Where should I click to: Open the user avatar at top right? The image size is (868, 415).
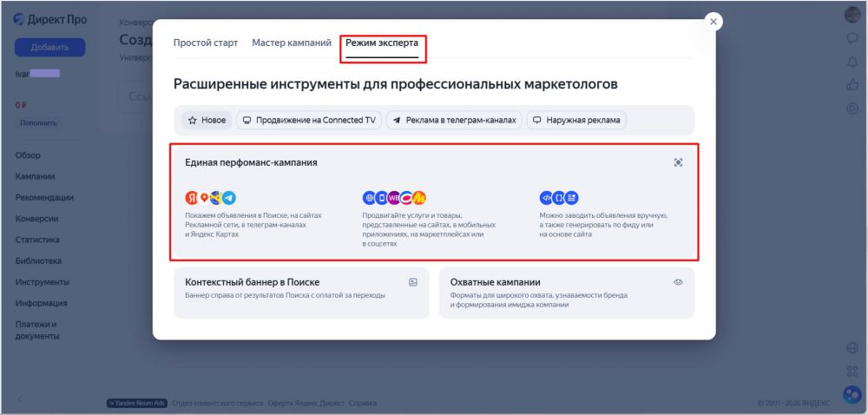[x=852, y=15]
